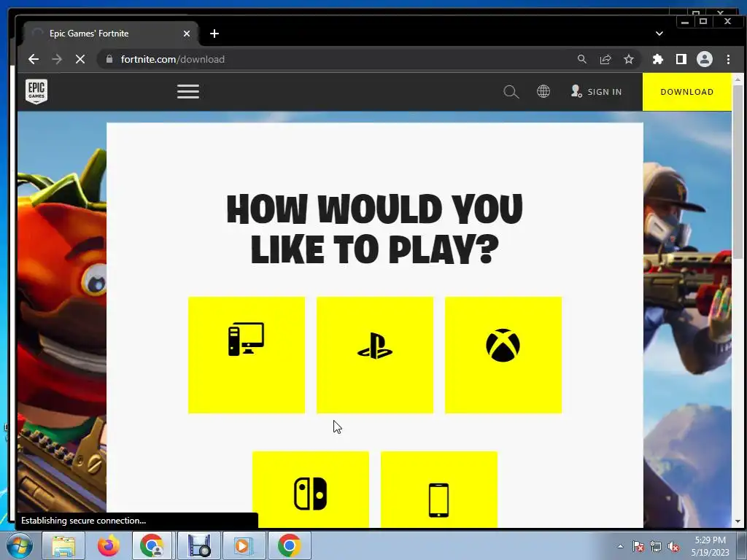747x560 pixels.
Task: Pick the mobile phone platform tile
Action: pos(438,489)
